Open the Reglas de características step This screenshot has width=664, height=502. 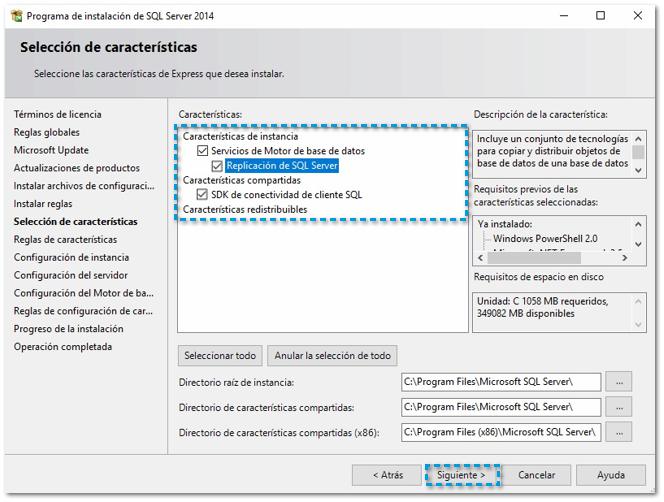pyautogui.click(x=65, y=239)
